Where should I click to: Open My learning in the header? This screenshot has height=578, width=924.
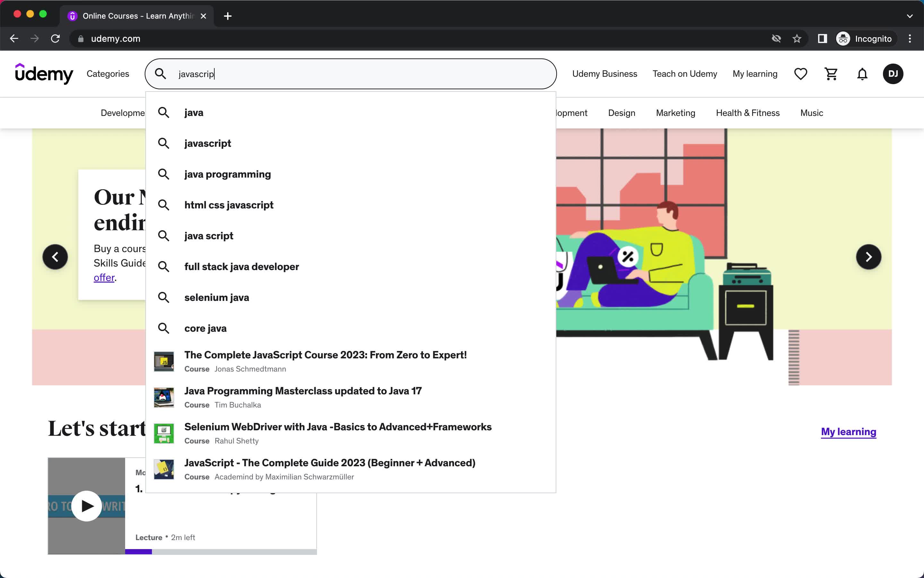click(755, 74)
